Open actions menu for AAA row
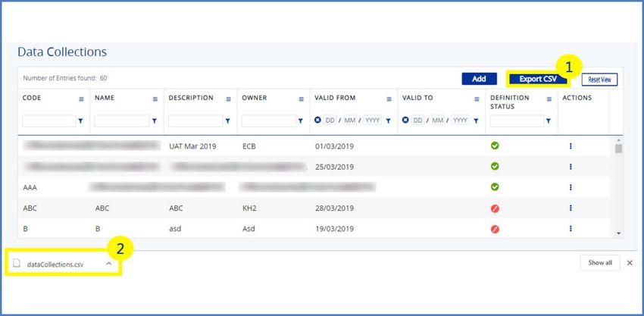Viewport: 644px width, 316px height. tap(571, 187)
